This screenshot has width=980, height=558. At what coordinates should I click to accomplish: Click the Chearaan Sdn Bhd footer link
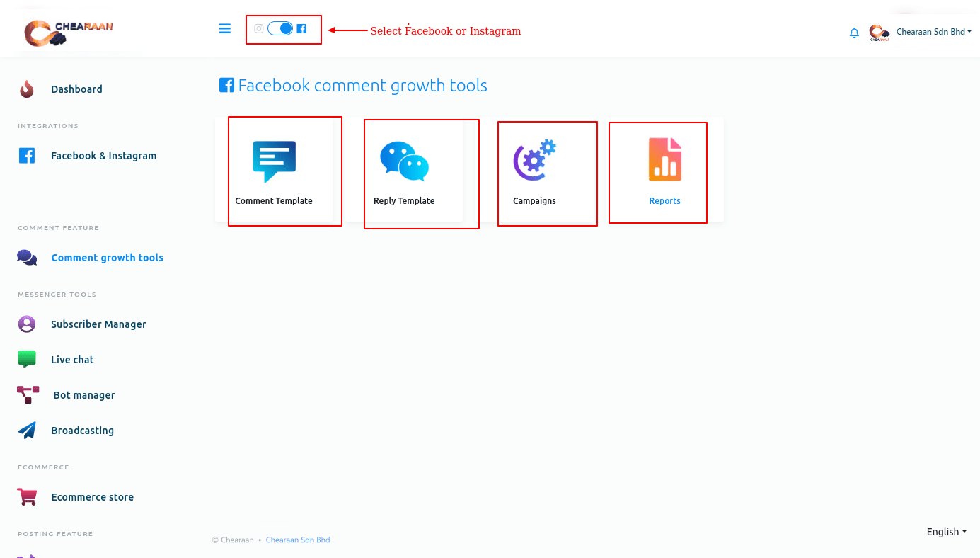(298, 540)
